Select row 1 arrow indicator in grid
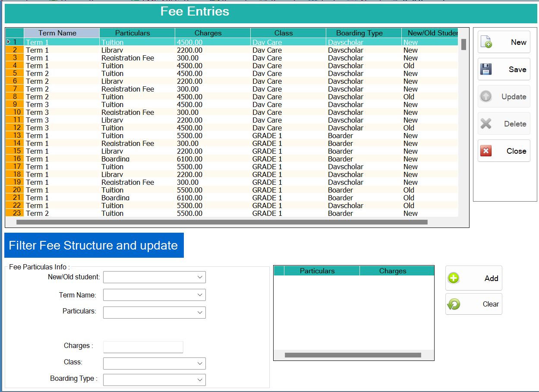 [x=9, y=42]
